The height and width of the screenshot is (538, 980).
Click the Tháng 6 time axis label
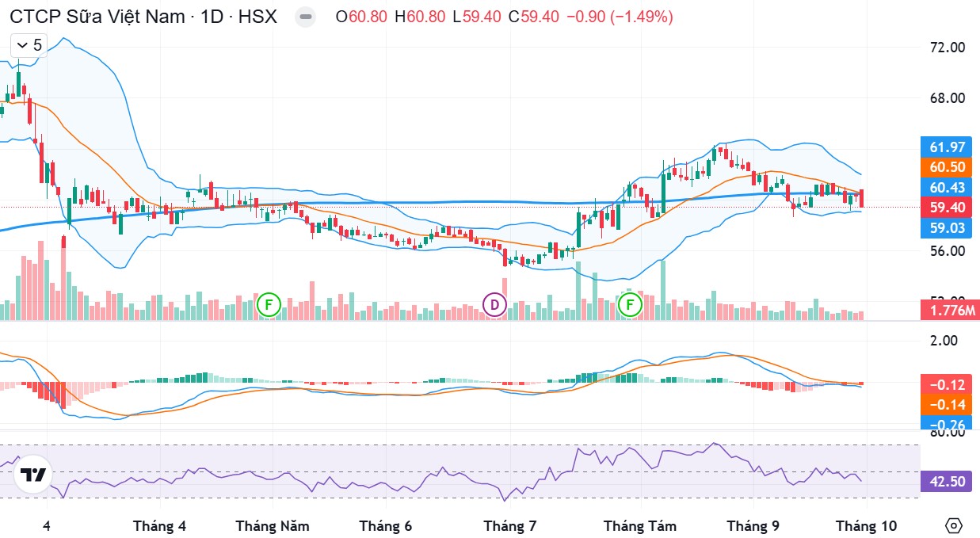tap(386, 526)
